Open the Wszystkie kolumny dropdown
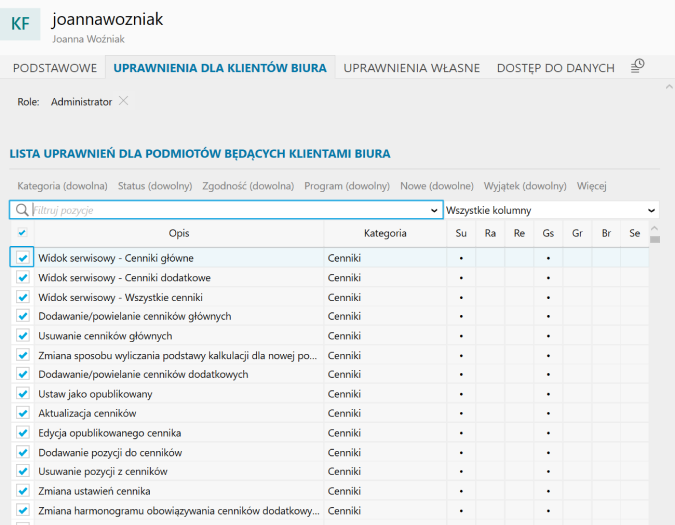The width and height of the screenshot is (675, 525). pos(551,210)
